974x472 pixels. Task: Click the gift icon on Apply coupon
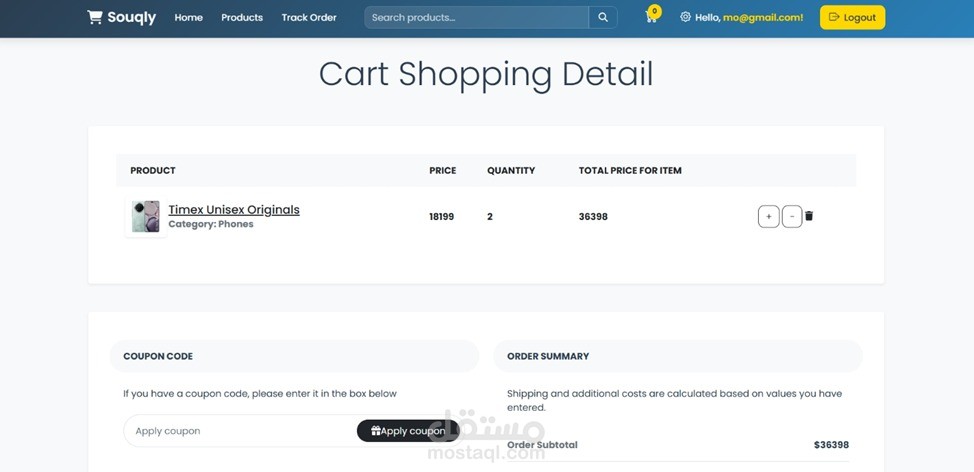375,430
